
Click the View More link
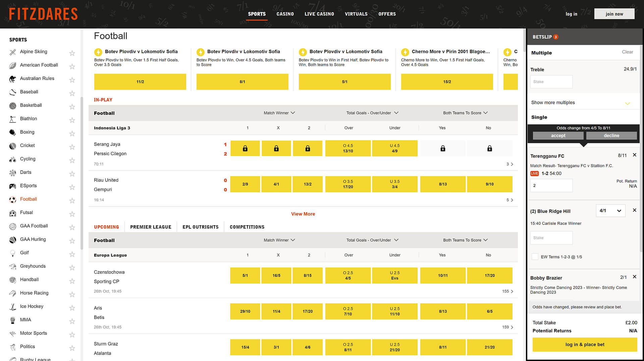[303, 214]
